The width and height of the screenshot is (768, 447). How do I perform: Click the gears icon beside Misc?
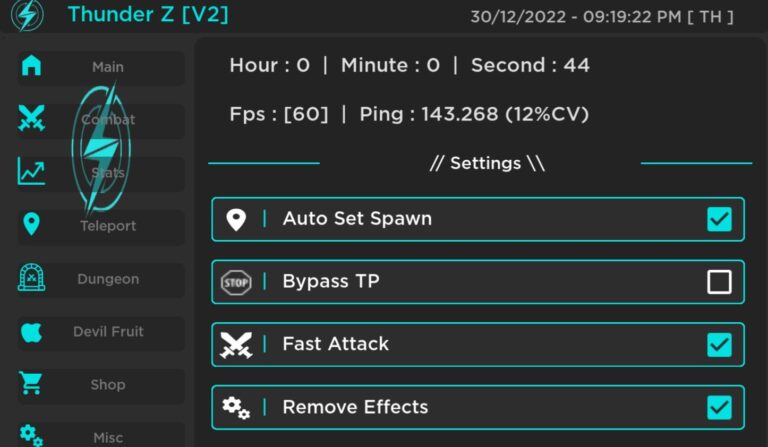32,434
